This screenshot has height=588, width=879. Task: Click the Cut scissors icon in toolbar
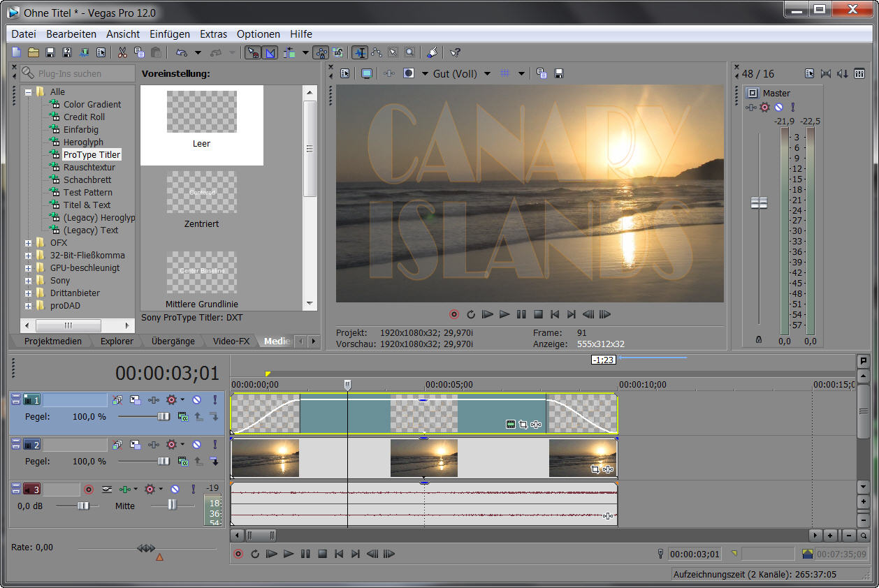122,52
